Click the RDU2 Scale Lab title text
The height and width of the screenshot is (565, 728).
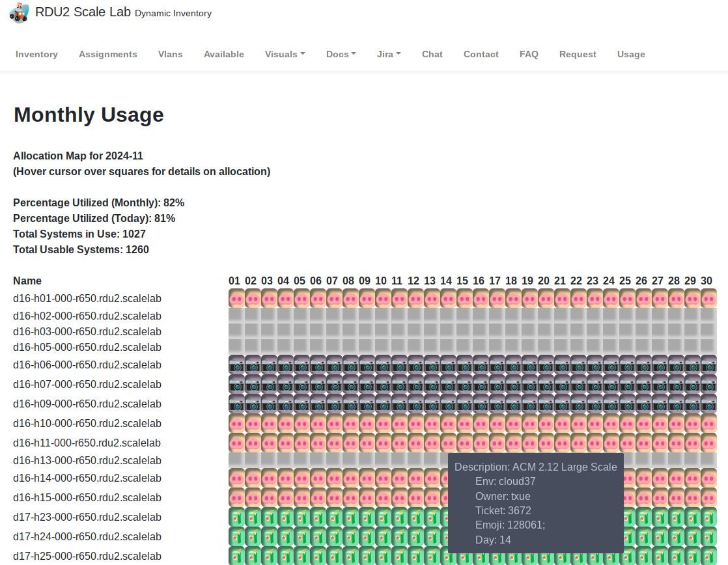click(x=83, y=12)
